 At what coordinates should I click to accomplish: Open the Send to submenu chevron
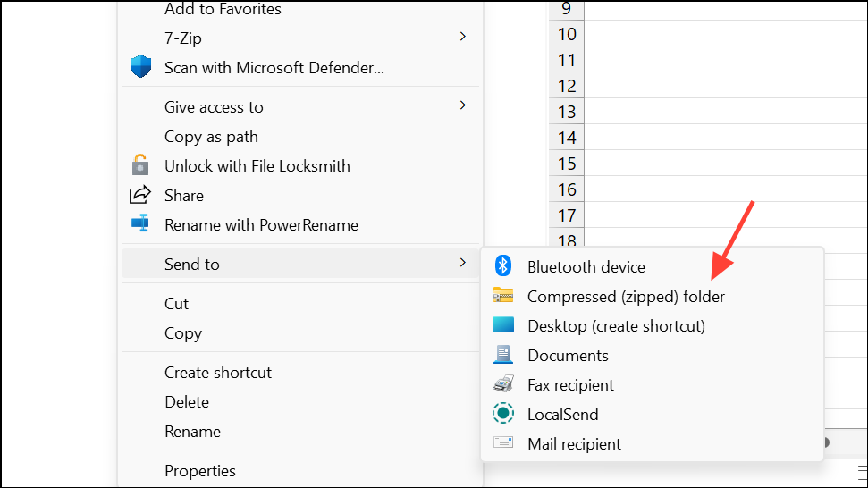click(x=462, y=263)
